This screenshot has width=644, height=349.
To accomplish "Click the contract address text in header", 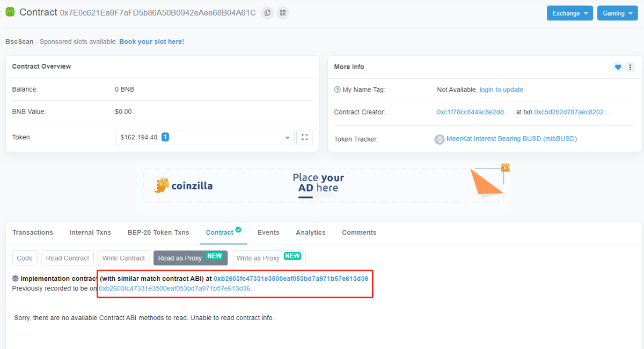I will tap(158, 13).
